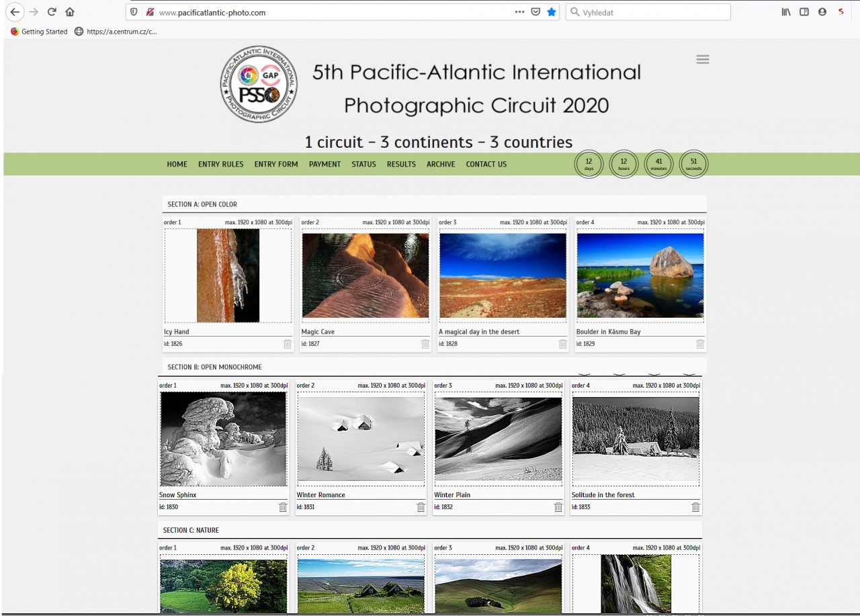Click SECTION B: OPEN MONOCHROME heading
This screenshot has width=860, height=616.
[x=215, y=367]
